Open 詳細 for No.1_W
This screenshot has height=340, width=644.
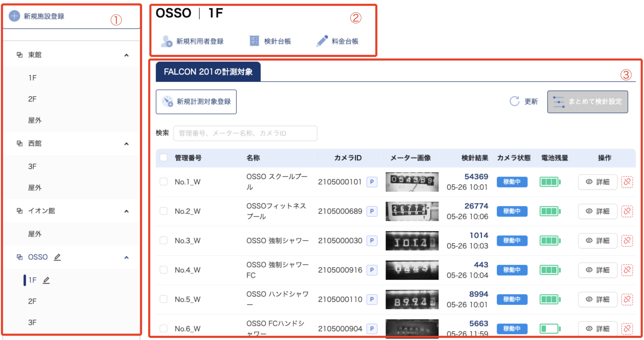597,182
